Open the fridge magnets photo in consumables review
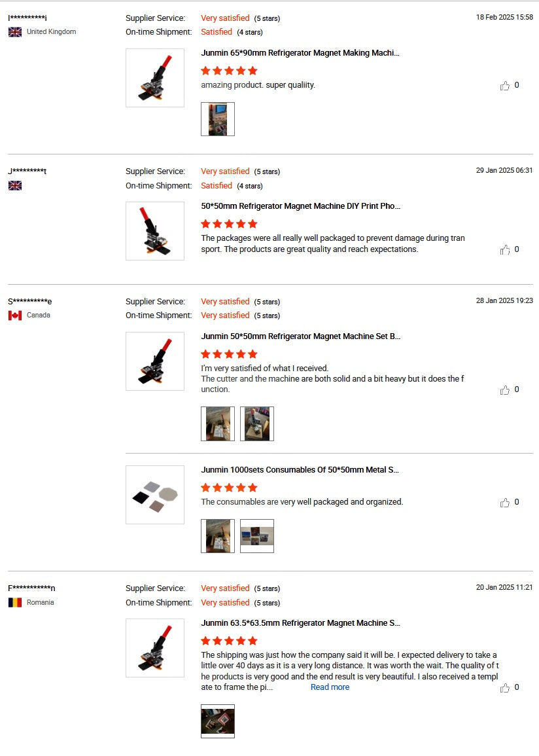This screenshot has width=539, height=756. coord(257,536)
